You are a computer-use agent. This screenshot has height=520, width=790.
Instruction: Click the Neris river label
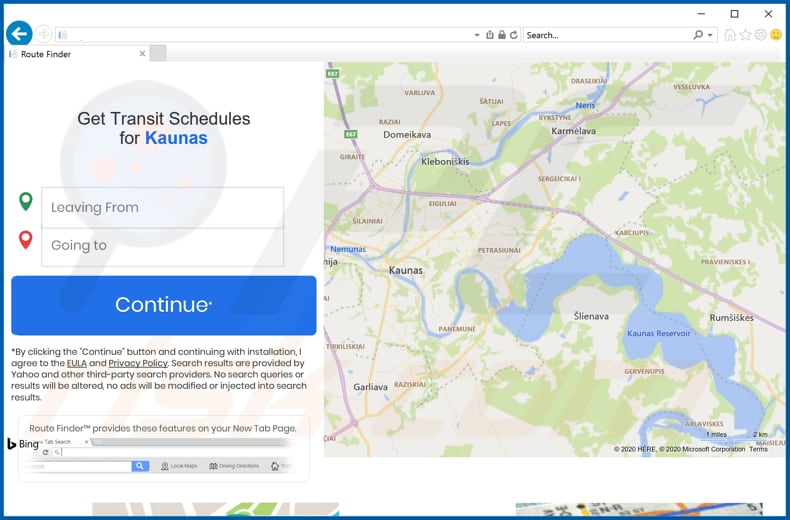pyautogui.click(x=585, y=105)
